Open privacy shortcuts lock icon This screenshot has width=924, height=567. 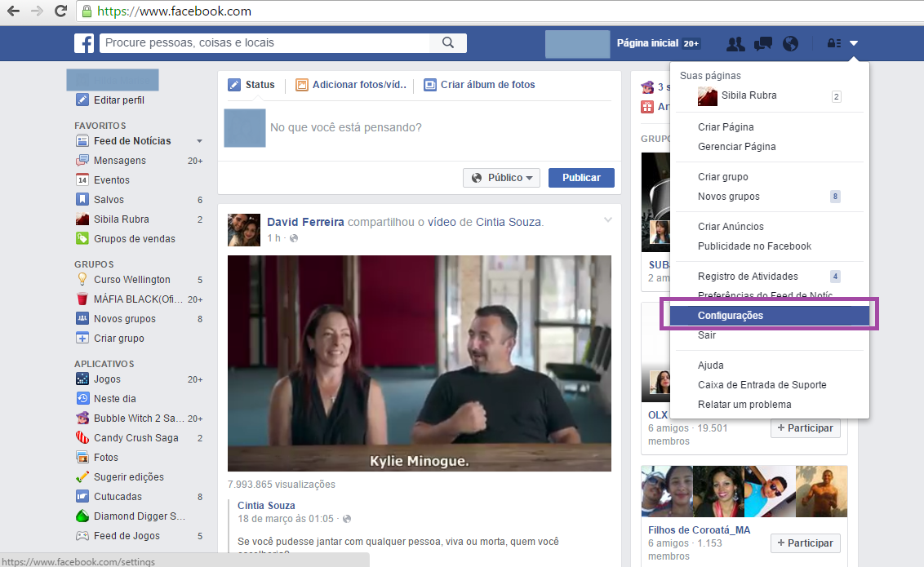834,43
